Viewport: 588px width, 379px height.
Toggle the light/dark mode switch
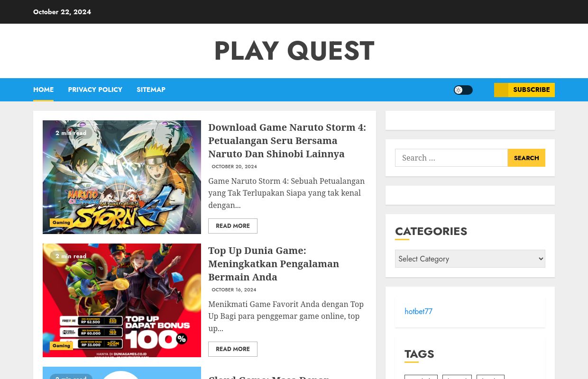click(x=463, y=90)
